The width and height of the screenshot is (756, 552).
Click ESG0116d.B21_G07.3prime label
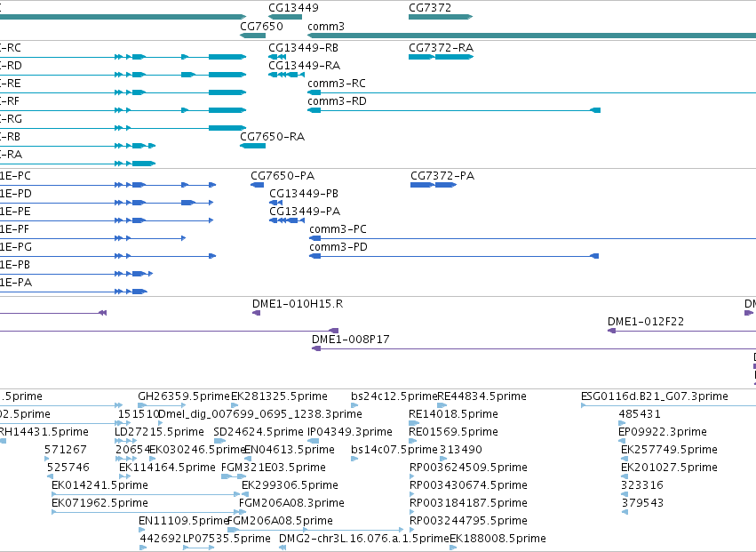[654, 396]
